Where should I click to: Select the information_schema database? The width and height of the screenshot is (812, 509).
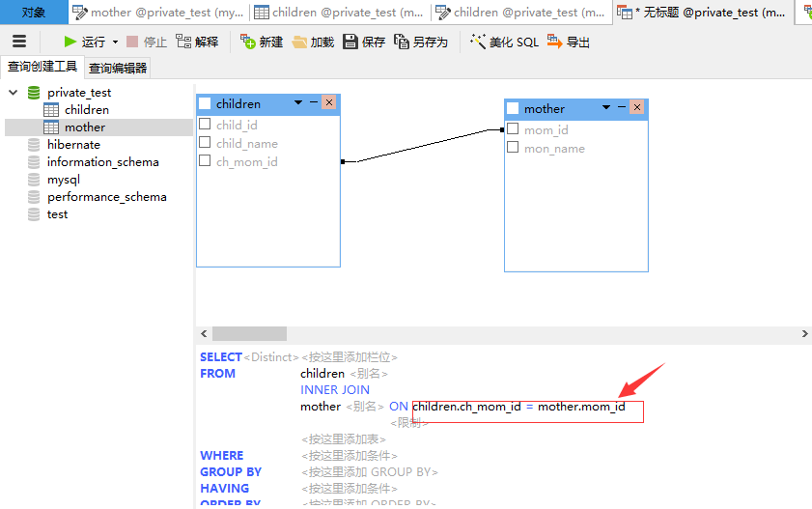[x=102, y=162]
